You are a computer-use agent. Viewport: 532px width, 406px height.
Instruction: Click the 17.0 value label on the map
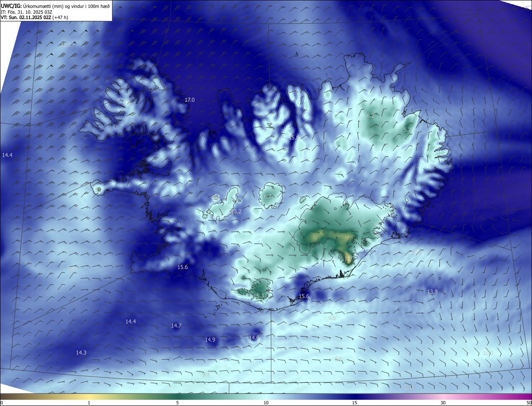click(190, 100)
